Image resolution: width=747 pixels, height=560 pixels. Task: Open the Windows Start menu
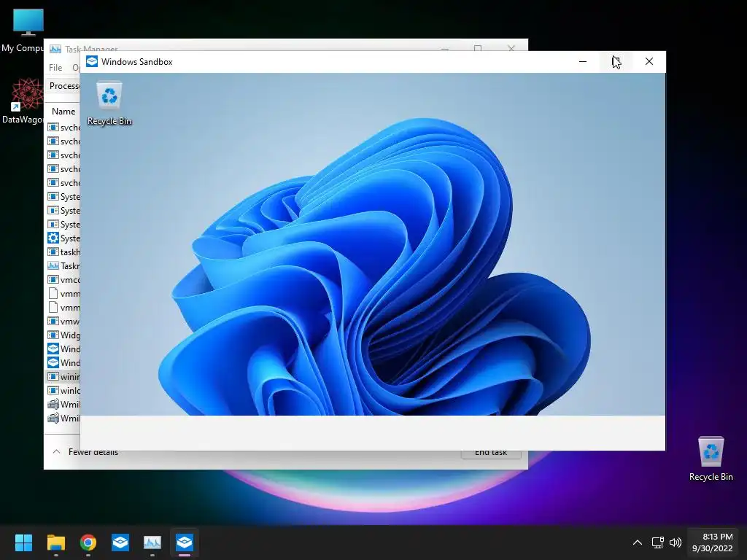click(23, 542)
